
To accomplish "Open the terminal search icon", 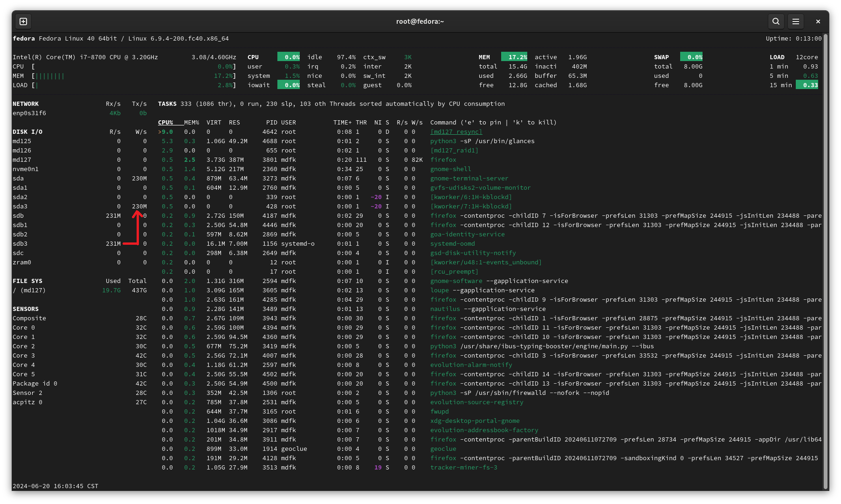I will (x=776, y=21).
